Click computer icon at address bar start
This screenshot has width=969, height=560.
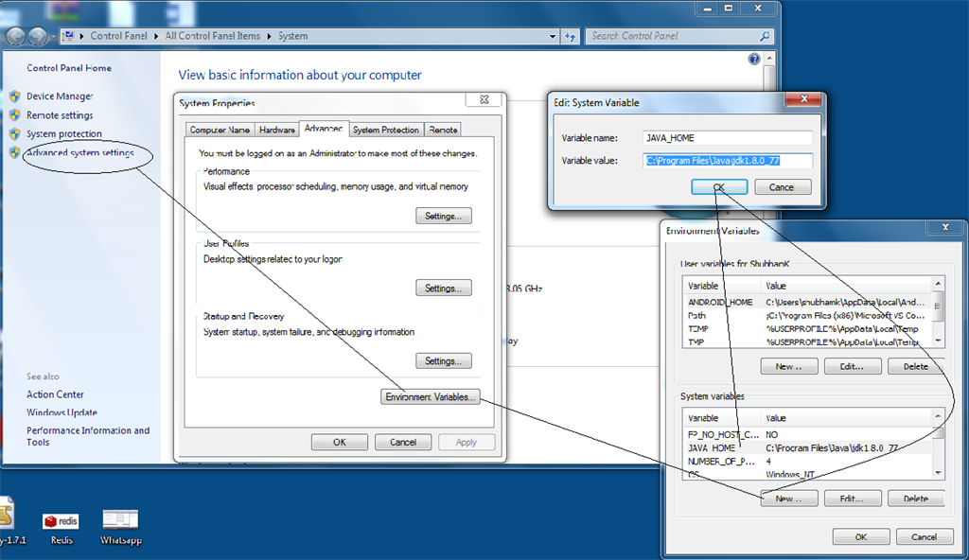click(68, 36)
